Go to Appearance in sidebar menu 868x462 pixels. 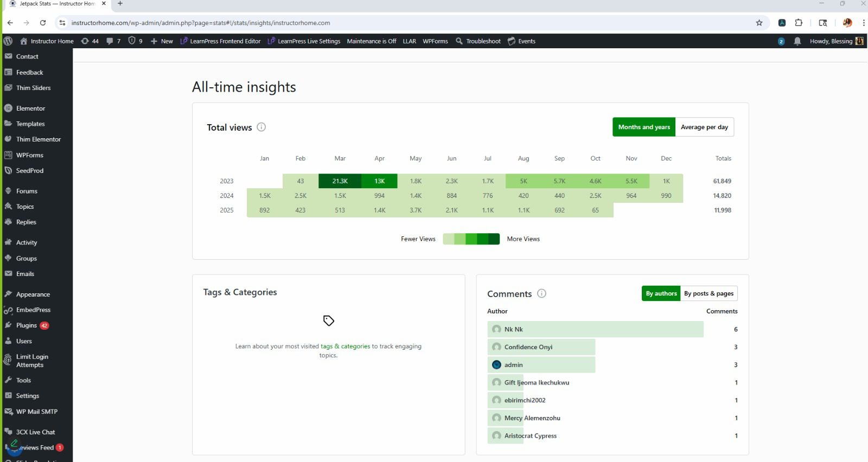click(33, 294)
